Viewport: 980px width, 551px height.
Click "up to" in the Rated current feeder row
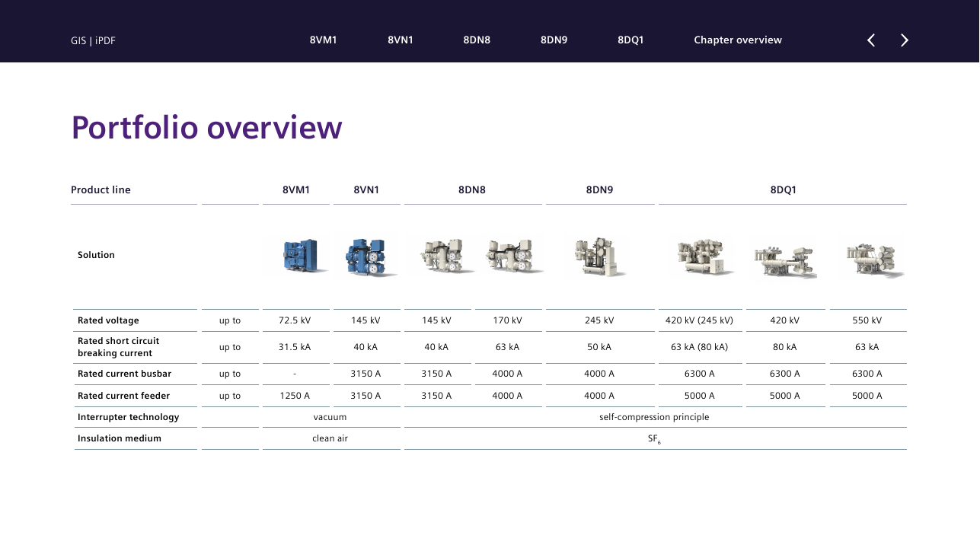pyautogui.click(x=230, y=396)
